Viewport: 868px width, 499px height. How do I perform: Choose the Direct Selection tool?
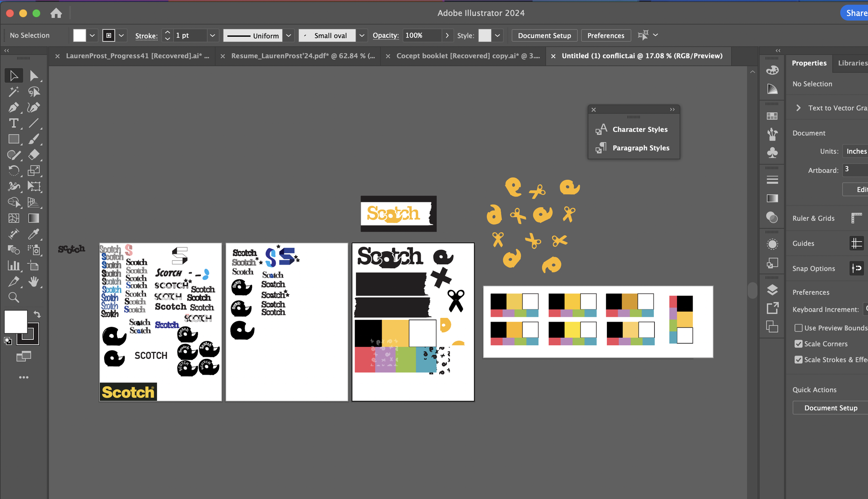click(x=34, y=76)
